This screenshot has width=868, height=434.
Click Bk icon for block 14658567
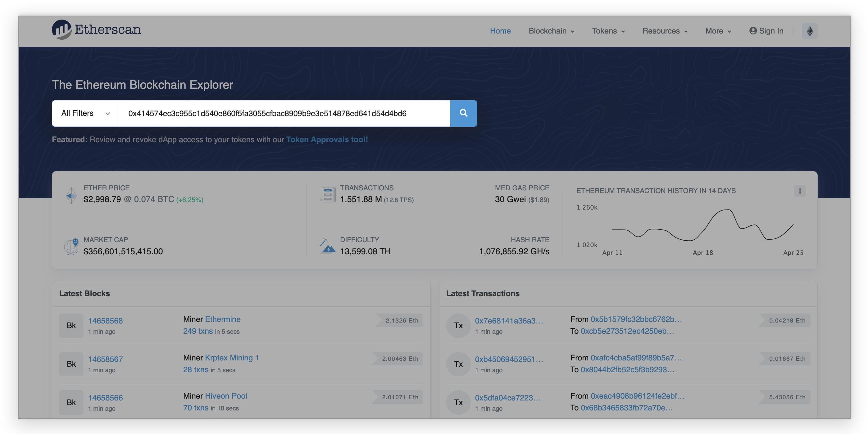pyautogui.click(x=71, y=364)
